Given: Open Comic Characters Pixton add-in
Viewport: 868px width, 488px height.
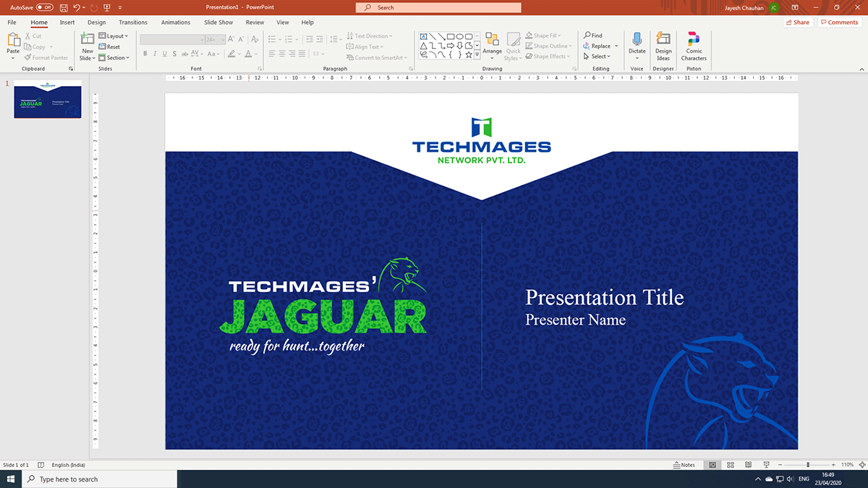Looking at the screenshot, I should point(694,46).
